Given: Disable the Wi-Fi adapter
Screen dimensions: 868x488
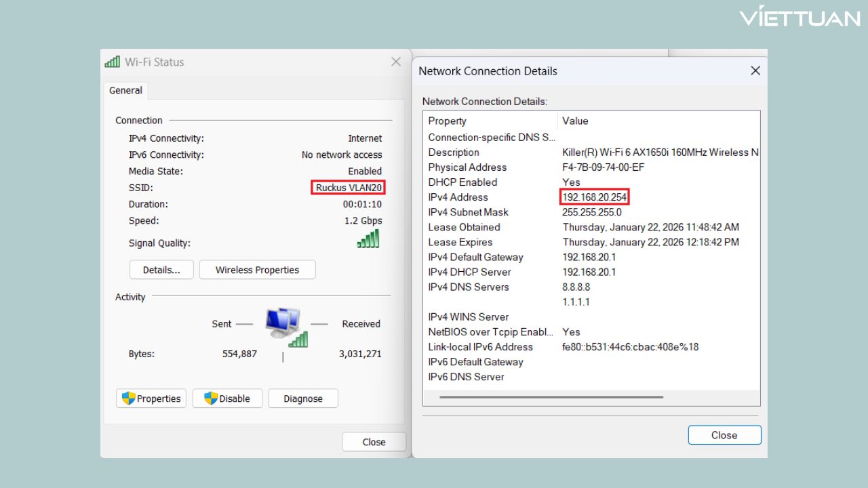Looking at the screenshot, I should [x=227, y=398].
